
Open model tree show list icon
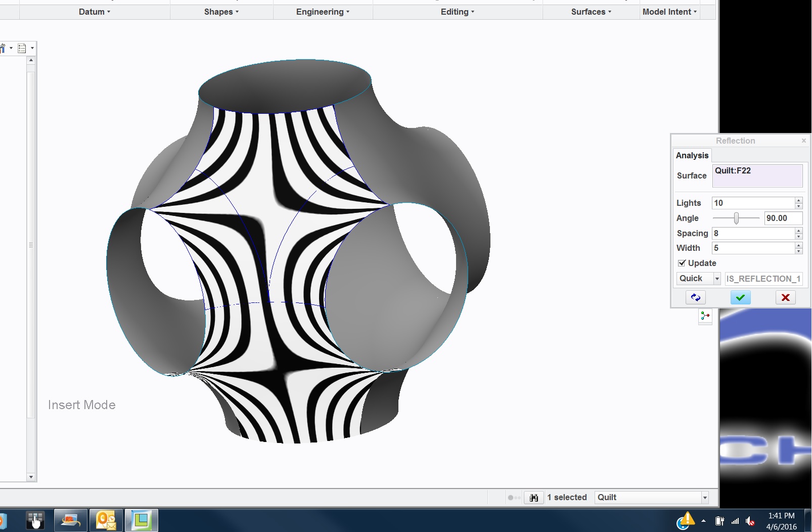(x=22, y=48)
